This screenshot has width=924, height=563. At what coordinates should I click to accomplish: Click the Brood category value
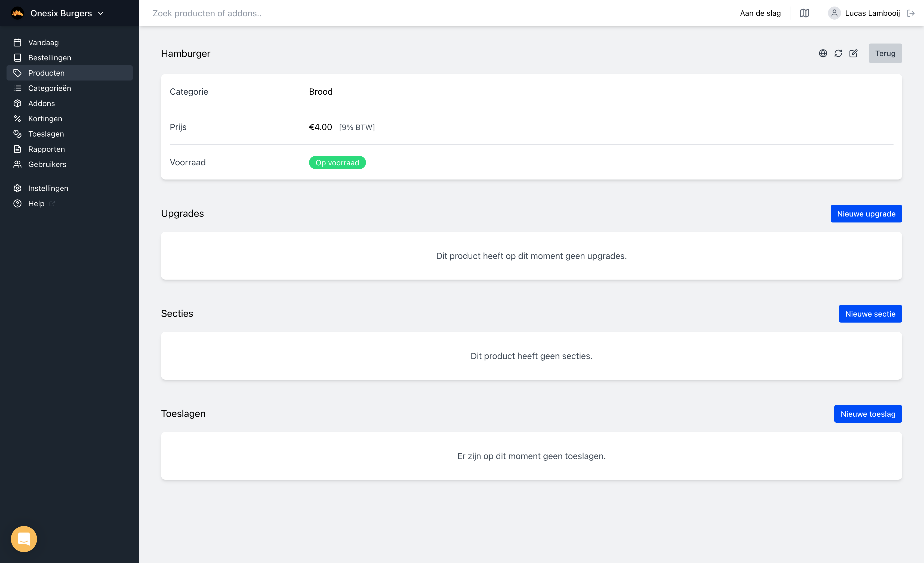pyautogui.click(x=321, y=92)
